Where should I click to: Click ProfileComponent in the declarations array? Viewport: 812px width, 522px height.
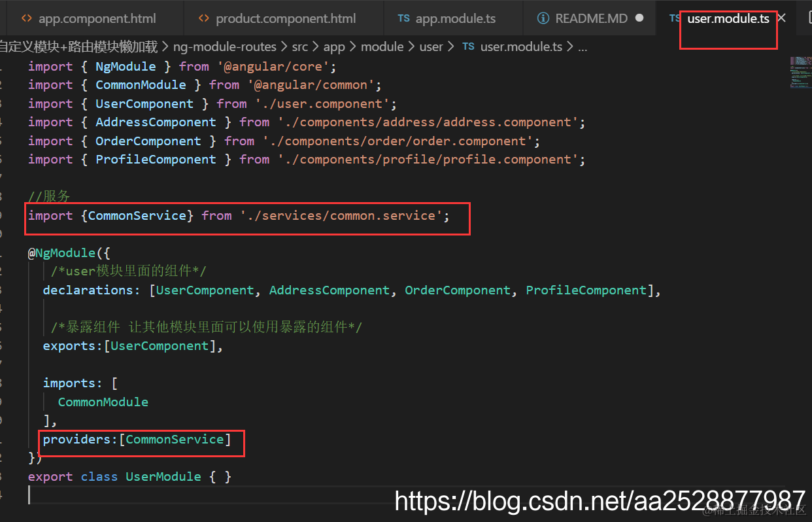586,290
